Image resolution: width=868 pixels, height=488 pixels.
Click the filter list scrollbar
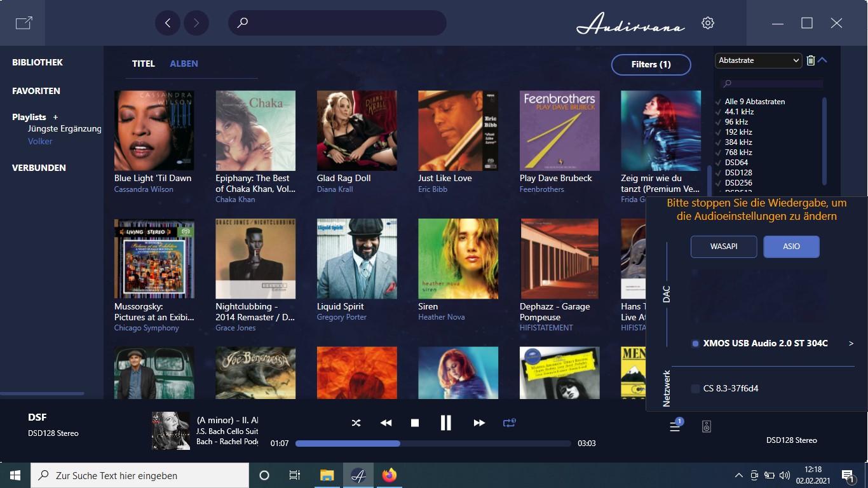[x=825, y=140]
